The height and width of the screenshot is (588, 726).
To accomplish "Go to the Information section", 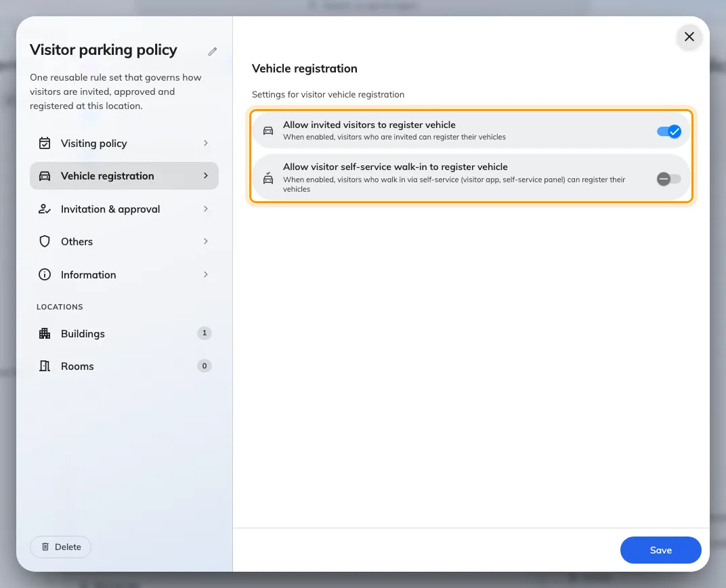I will pyautogui.click(x=124, y=274).
